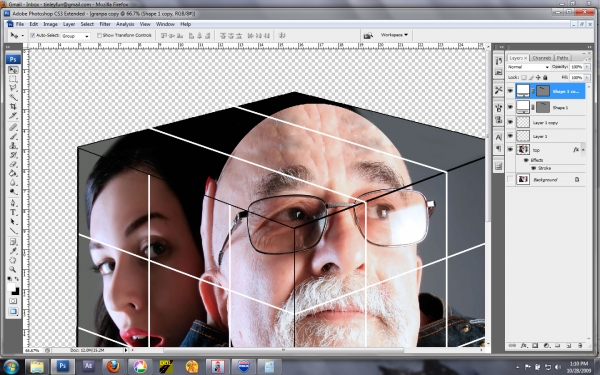
Task: Open Firefox from the taskbar
Action: click(113, 367)
